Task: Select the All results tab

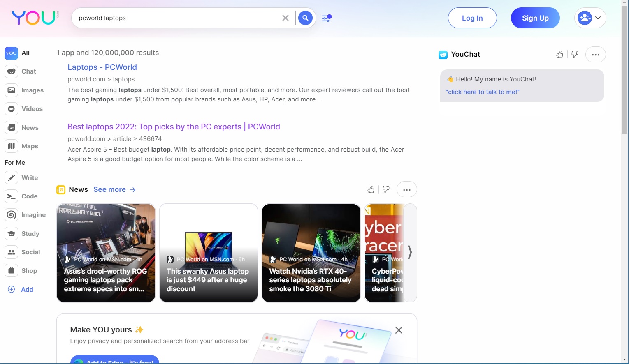Action: pyautogui.click(x=18, y=53)
